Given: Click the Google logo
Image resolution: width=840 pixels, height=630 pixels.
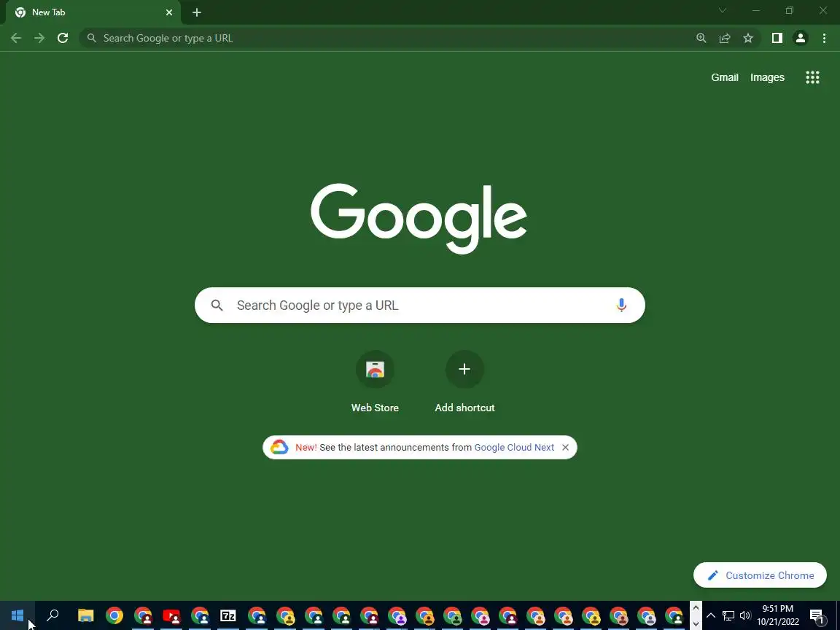Looking at the screenshot, I should coord(419,218).
